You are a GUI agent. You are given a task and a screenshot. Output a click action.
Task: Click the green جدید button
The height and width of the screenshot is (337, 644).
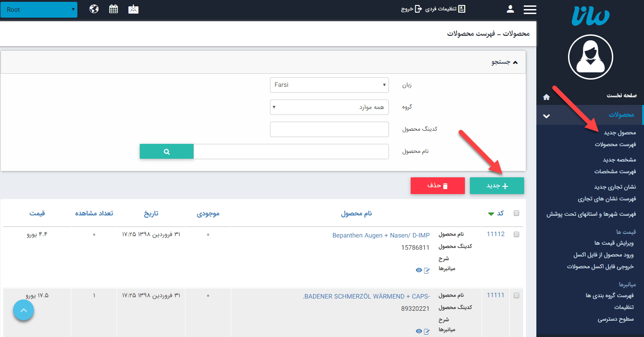point(497,186)
